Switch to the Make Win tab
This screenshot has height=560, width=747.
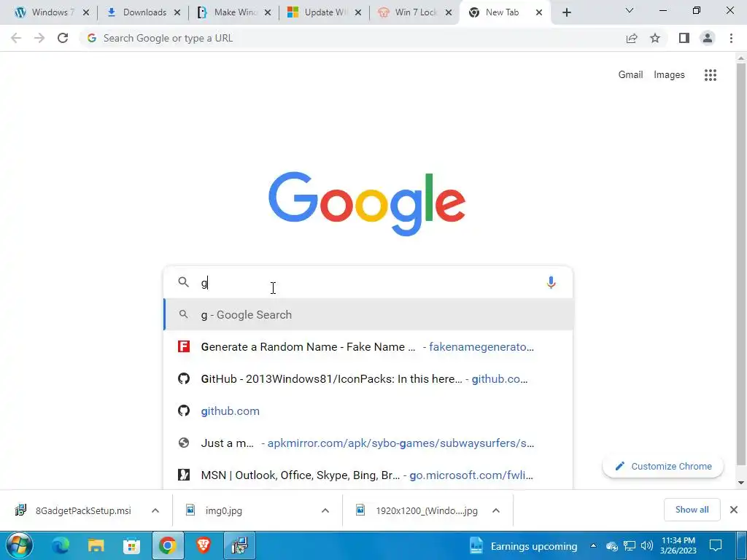click(x=233, y=13)
